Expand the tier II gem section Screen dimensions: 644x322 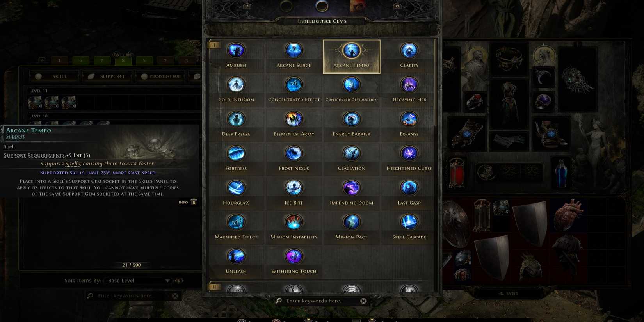214,287
